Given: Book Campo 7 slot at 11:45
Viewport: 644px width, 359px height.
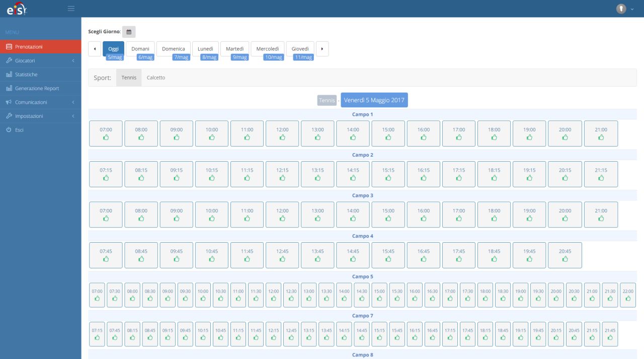Looking at the screenshot, I should [256, 334].
